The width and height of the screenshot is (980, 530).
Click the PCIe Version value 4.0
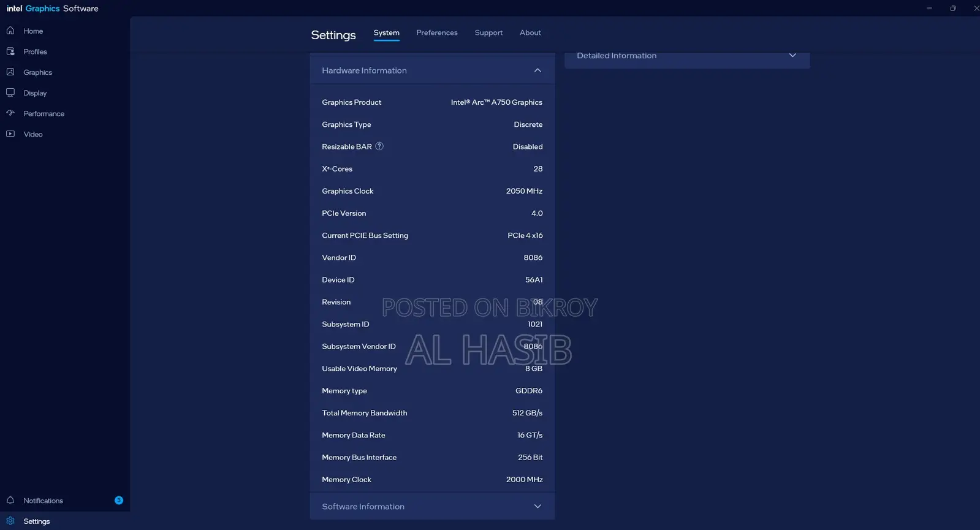pos(537,213)
